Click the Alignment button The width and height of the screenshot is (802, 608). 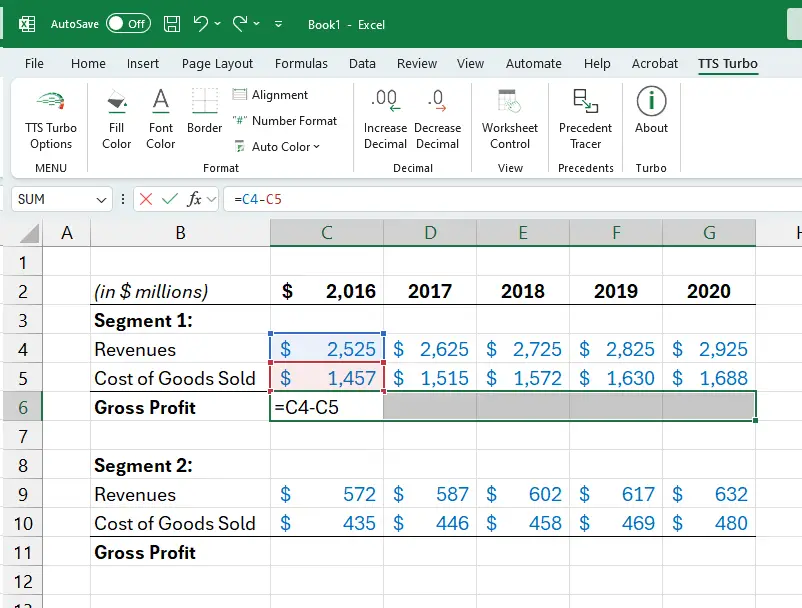pyautogui.click(x=270, y=95)
